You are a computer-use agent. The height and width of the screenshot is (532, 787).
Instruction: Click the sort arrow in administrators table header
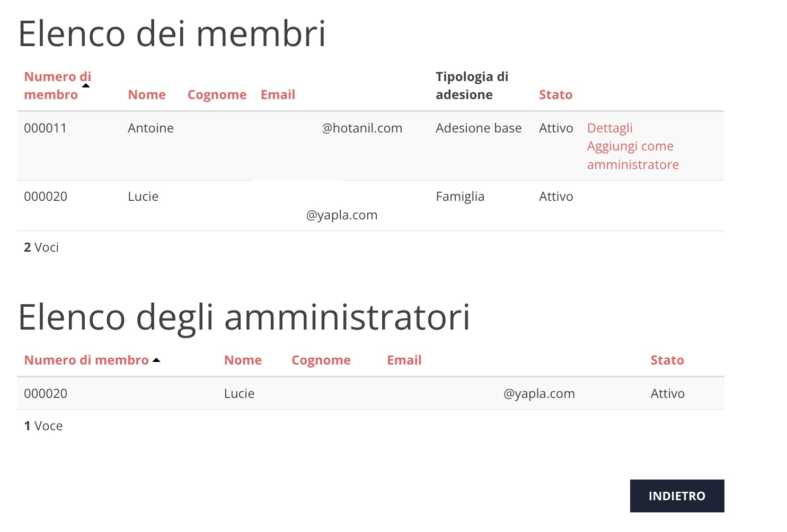click(x=156, y=359)
